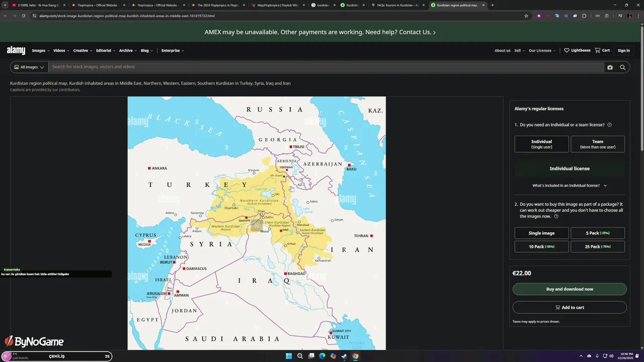Expand the Images menu

point(40,50)
